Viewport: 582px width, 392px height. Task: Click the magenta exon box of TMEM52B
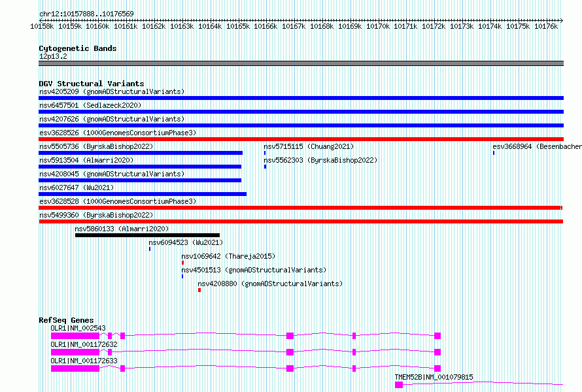[399, 385]
